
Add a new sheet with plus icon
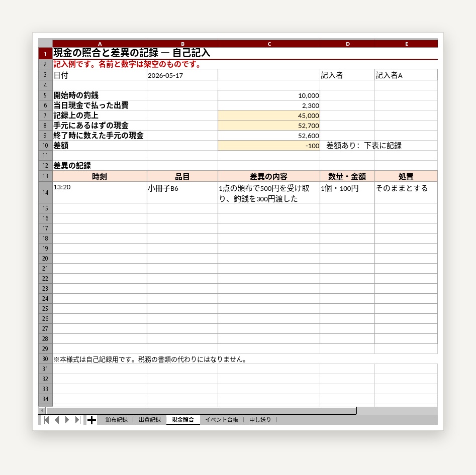coord(91,420)
